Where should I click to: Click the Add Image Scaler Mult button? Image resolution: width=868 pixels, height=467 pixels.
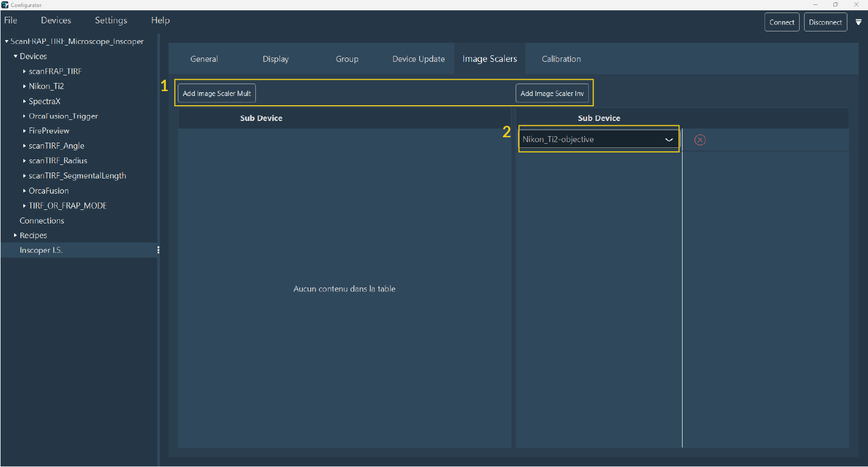pos(216,93)
